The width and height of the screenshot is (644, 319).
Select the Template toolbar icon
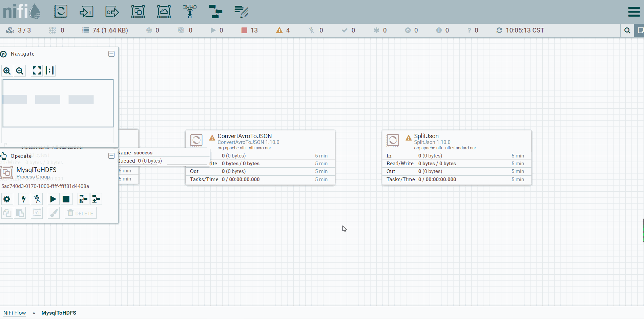click(215, 12)
